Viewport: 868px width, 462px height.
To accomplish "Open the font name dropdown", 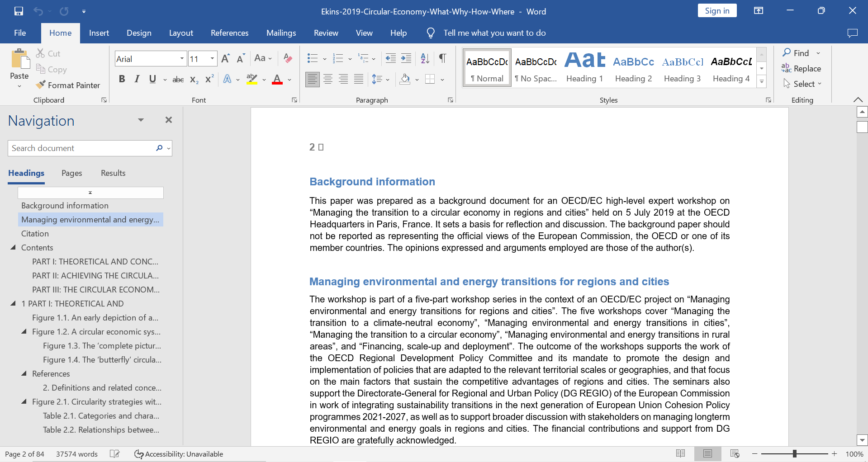I will point(182,59).
